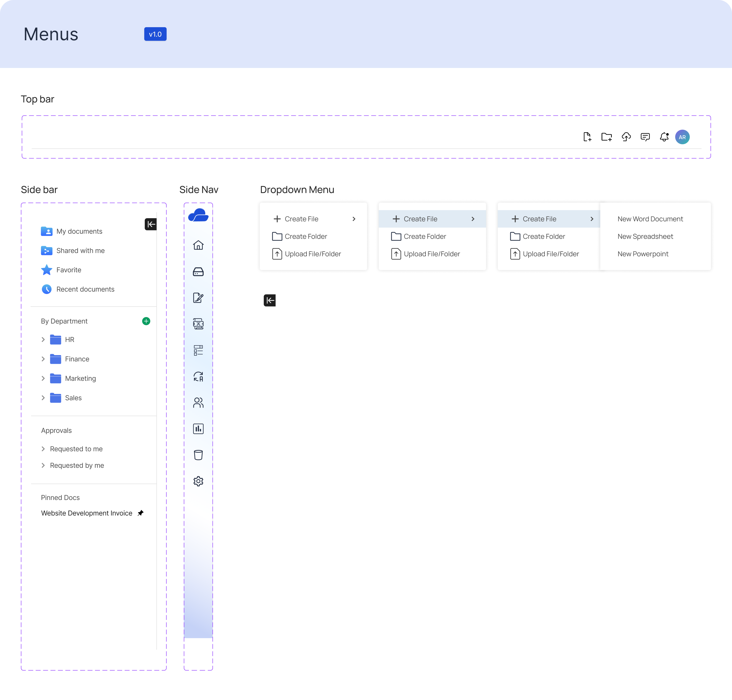This screenshot has height=700, width=732.
Task: Open the notifications bell icon
Action: (x=664, y=137)
